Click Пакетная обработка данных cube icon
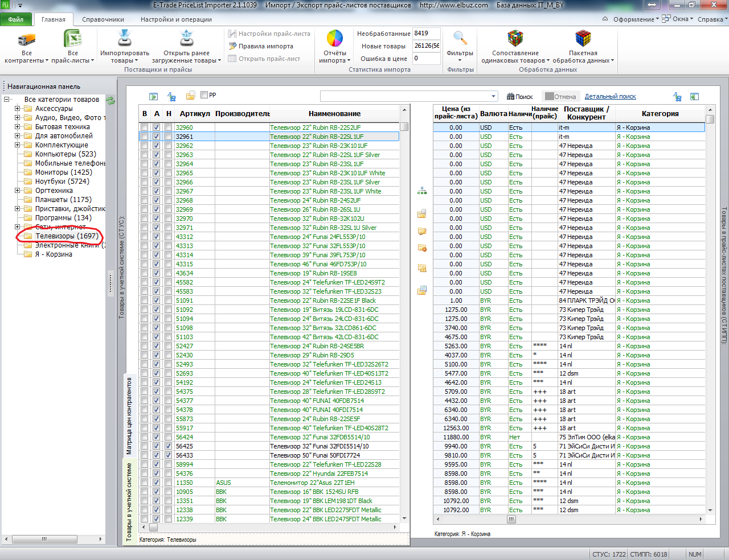This screenshot has width=729, height=560. (583, 39)
